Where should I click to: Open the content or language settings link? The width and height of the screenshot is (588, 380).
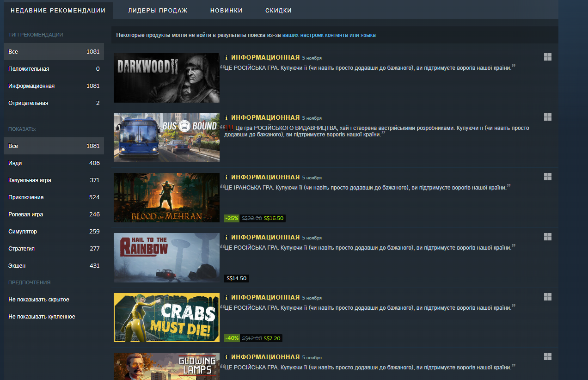pos(329,35)
